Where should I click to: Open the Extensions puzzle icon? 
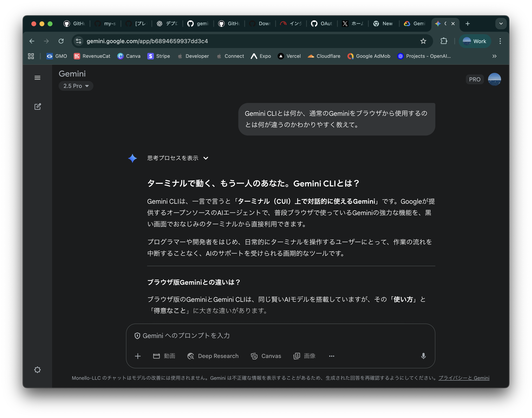[x=444, y=41]
